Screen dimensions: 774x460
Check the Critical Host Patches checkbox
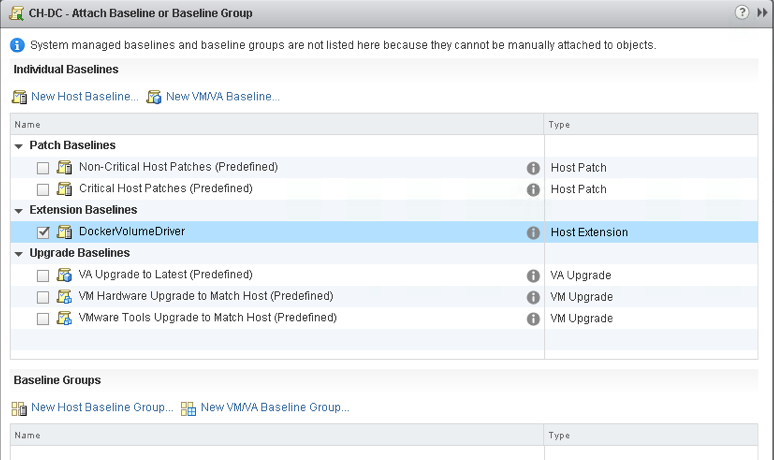(x=43, y=189)
